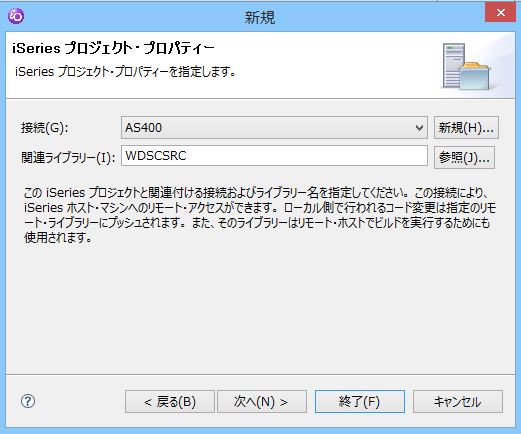Click the 接続(G): label

[45, 128]
